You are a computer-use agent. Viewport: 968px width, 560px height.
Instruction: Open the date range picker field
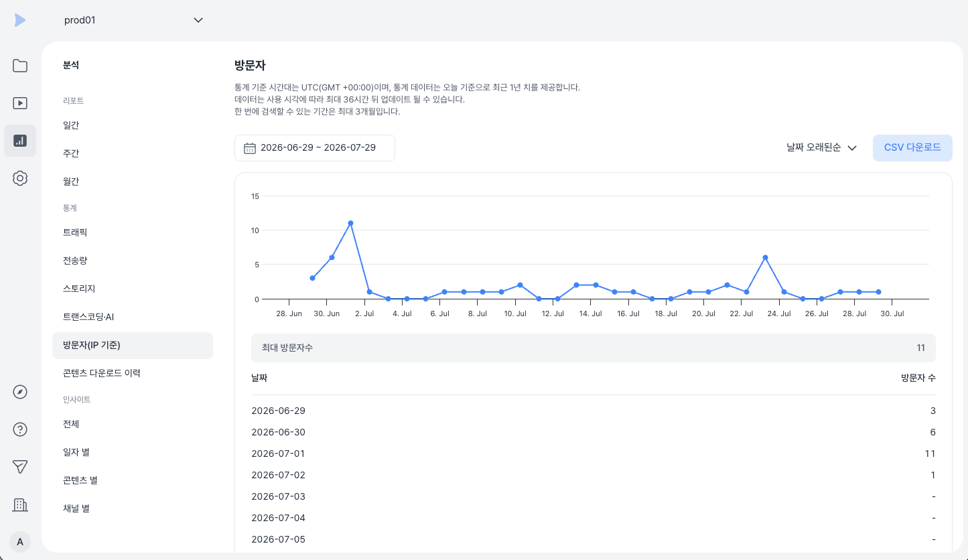(315, 148)
